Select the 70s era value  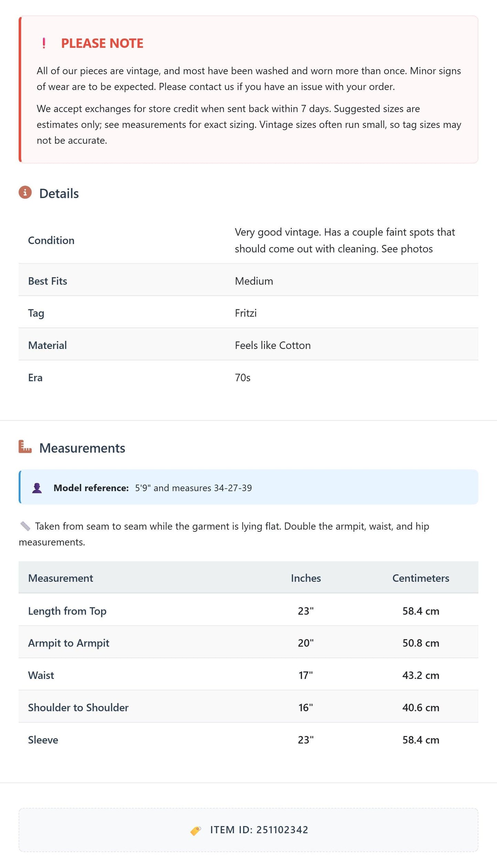click(242, 377)
